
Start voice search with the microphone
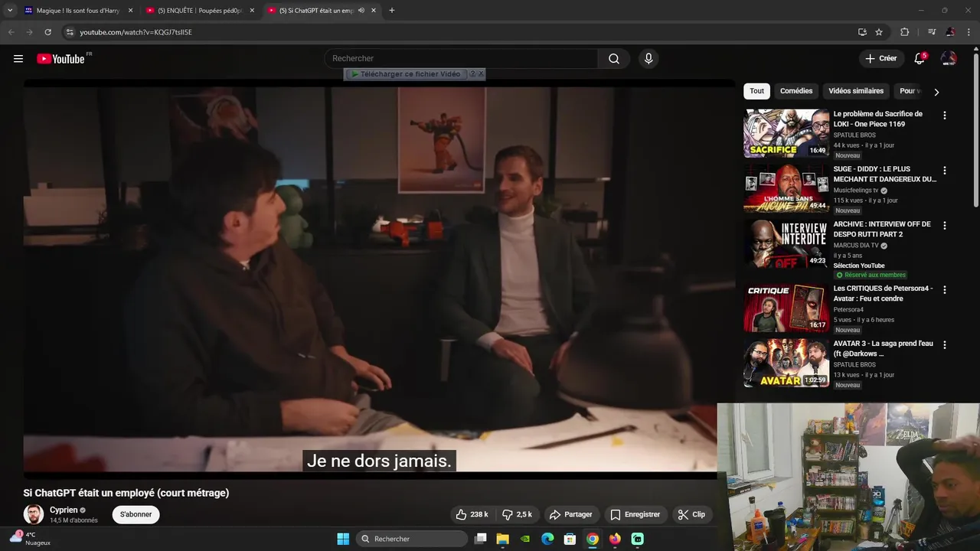648,59
